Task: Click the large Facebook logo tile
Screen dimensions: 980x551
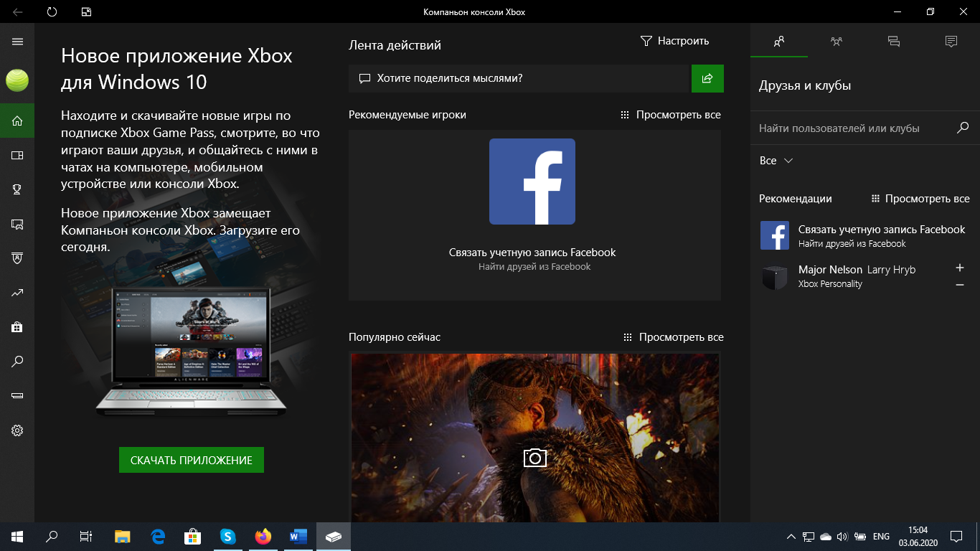Action: [532, 182]
